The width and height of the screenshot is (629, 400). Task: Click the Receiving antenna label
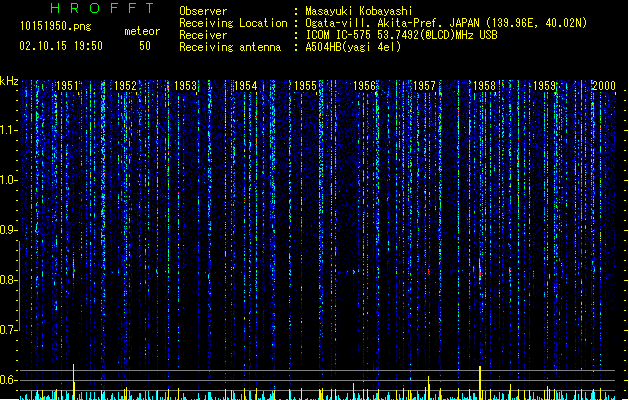(x=230, y=47)
